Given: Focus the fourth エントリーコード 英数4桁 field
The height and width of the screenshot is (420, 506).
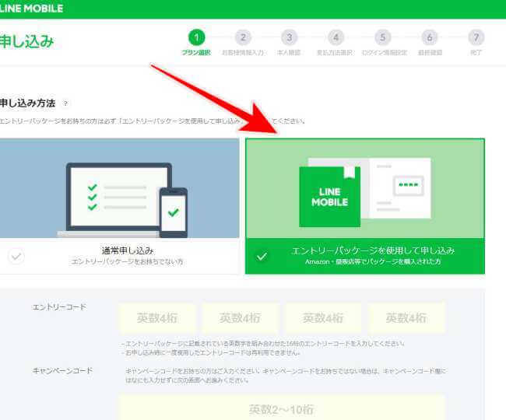Looking at the screenshot, I should click(x=406, y=318).
